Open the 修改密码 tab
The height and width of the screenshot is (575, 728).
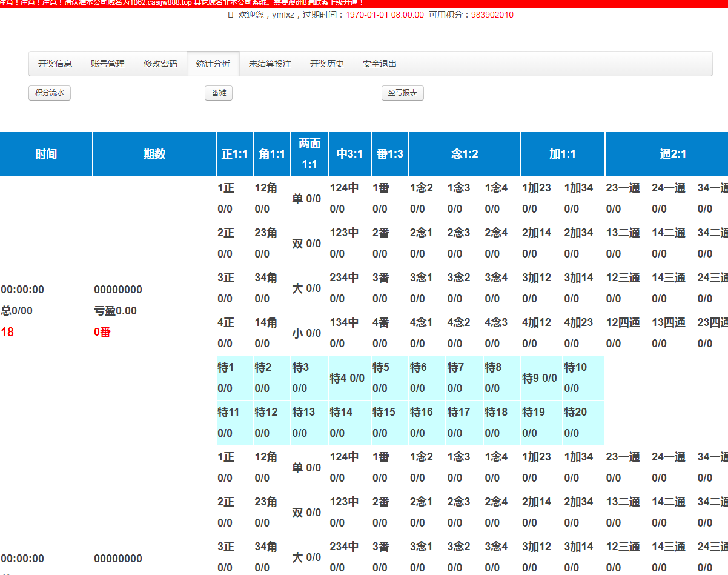160,64
